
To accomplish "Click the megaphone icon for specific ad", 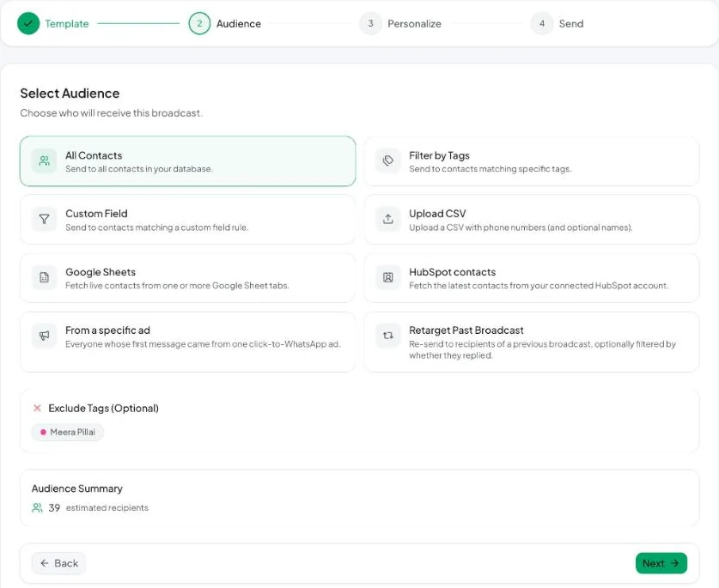I will click(x=44, y=336).
